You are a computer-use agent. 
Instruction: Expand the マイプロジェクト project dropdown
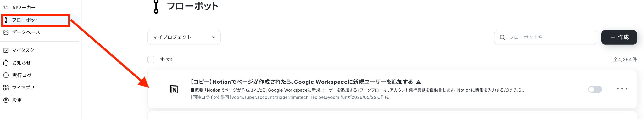(184, 37)
